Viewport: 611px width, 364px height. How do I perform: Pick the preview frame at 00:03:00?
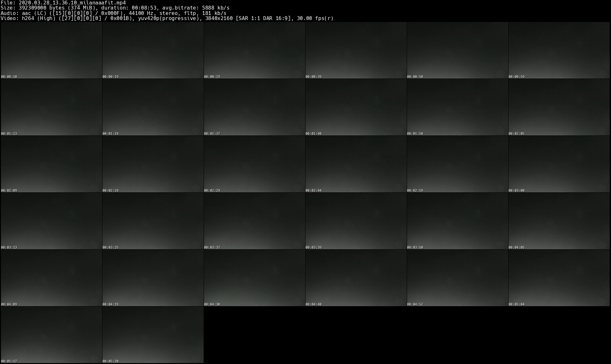[559, 164]
